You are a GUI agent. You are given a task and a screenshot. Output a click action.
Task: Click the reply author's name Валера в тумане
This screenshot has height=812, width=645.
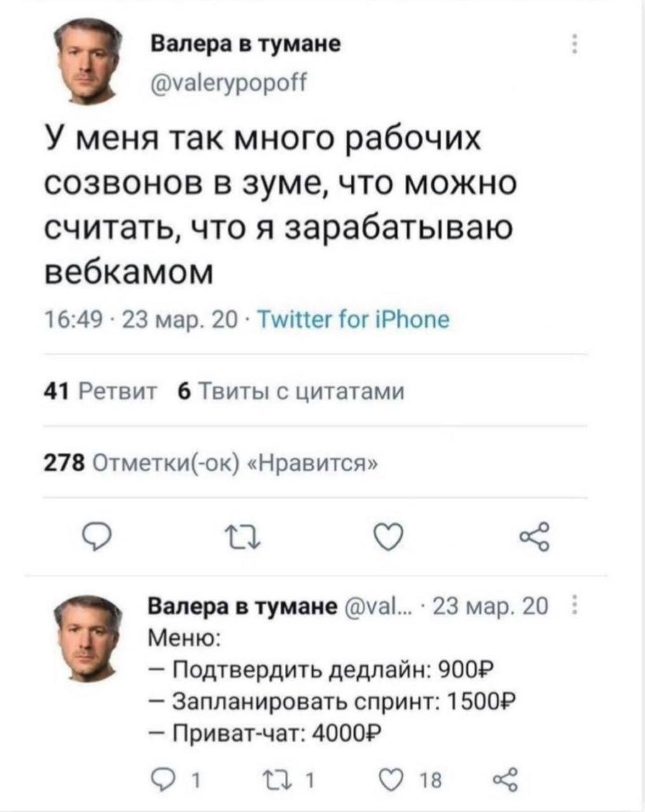[242, 606]
